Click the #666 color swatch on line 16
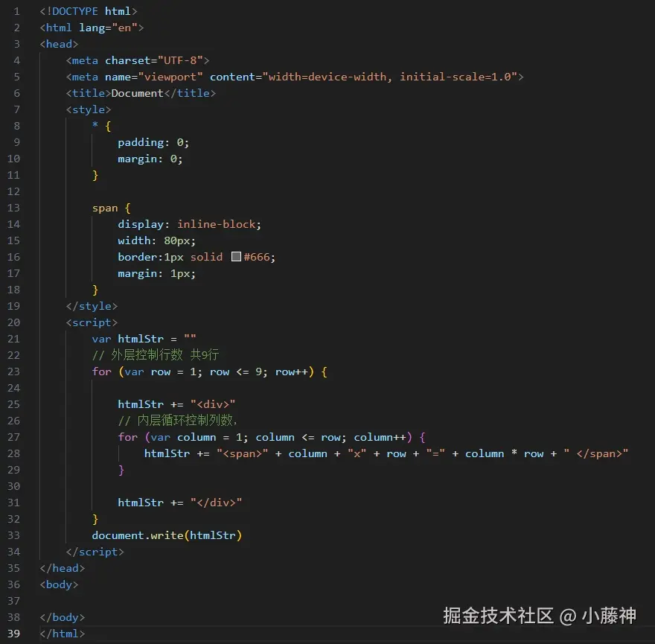Screen dimensions: 655x644 [236, 257]
